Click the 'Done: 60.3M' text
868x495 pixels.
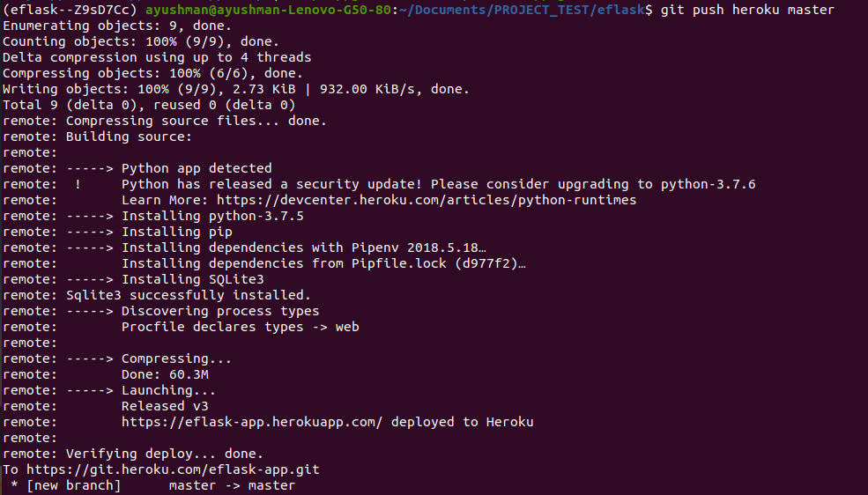(x=165, y=374)
